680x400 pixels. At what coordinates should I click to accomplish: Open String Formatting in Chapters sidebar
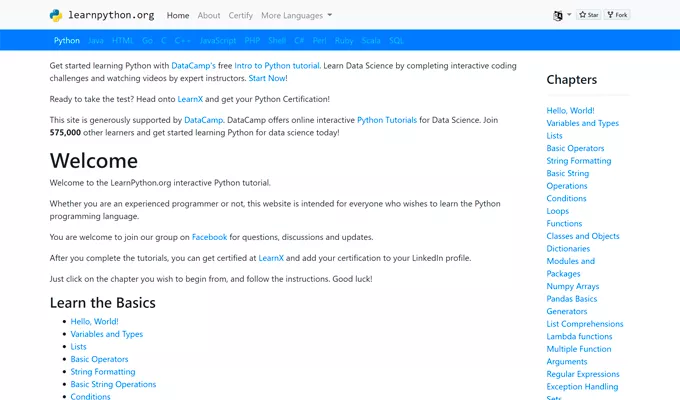coord(579,161)
